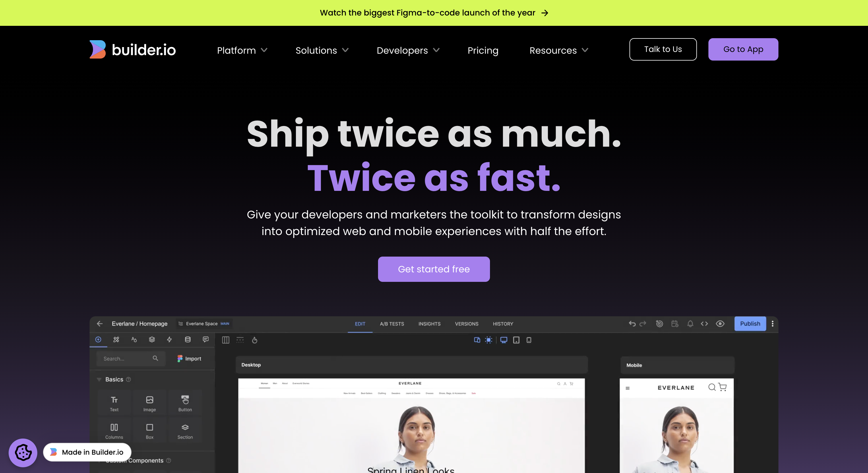Toggle the code view icon
Image resolution: width=868 pixels, height=473 pixels.
pyautogui.click(x=704, y=324)
